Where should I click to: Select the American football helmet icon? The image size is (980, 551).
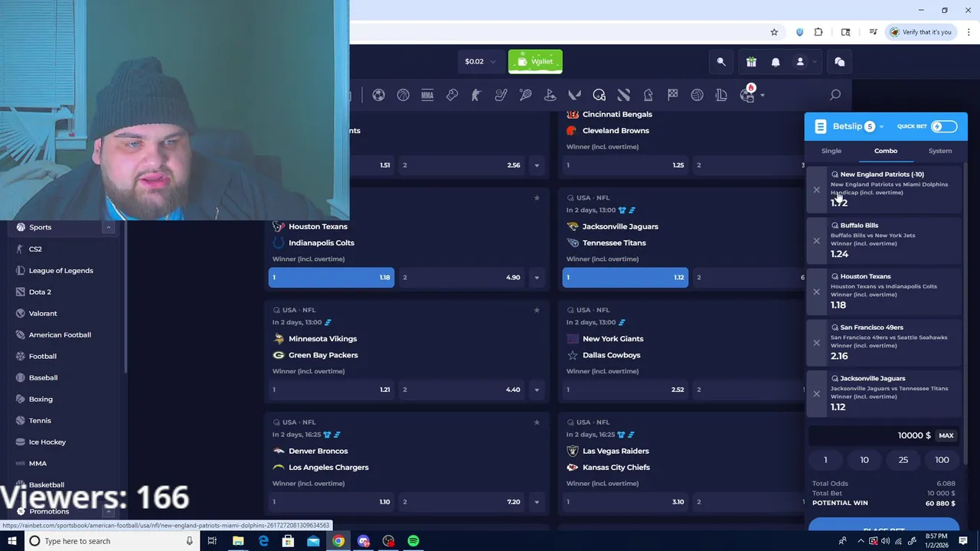[599, 95]
